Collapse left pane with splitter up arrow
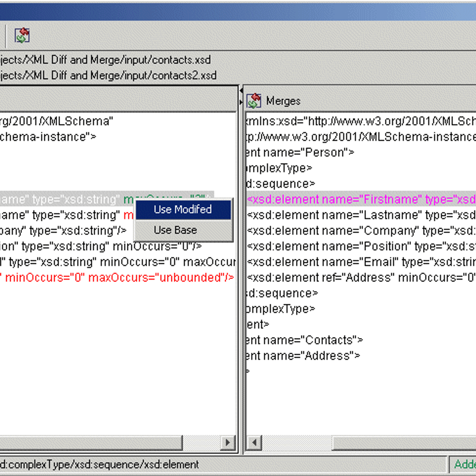This screenshot has width=476, height=476. click(x=241, y=90)
